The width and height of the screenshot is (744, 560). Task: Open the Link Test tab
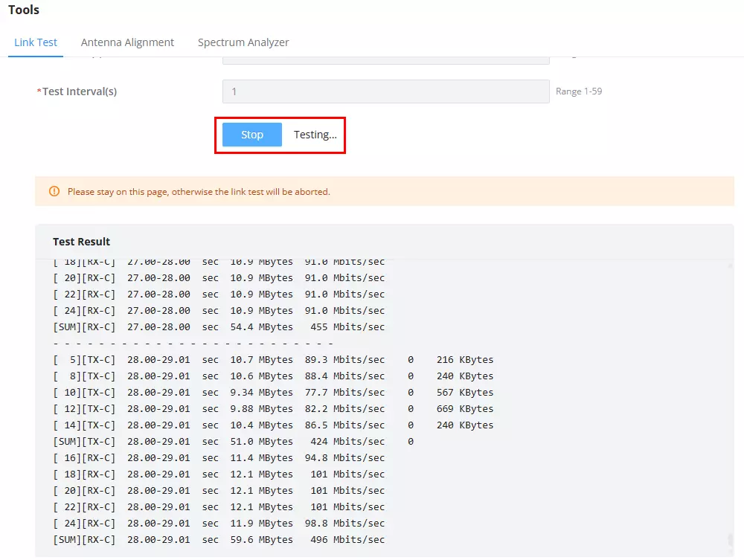point(36,42)
